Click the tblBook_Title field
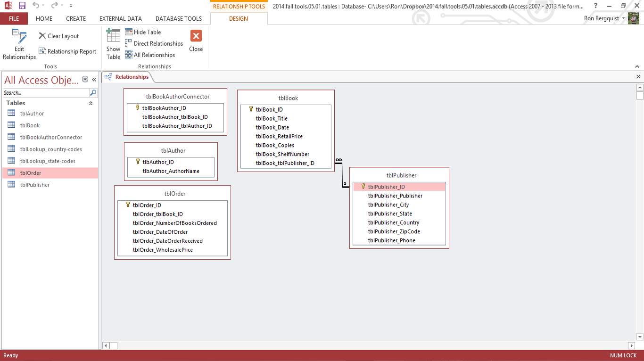 pyautogui.click(x=272, y=119)
